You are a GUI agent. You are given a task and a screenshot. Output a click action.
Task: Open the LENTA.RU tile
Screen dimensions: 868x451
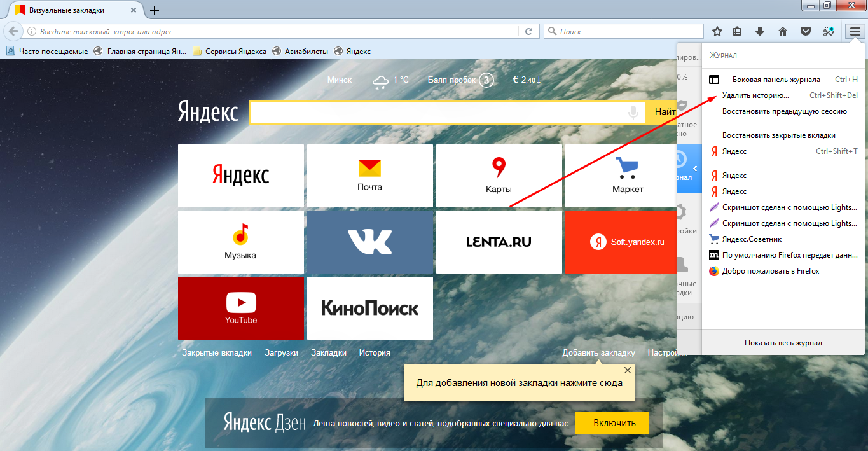(499, 242)
